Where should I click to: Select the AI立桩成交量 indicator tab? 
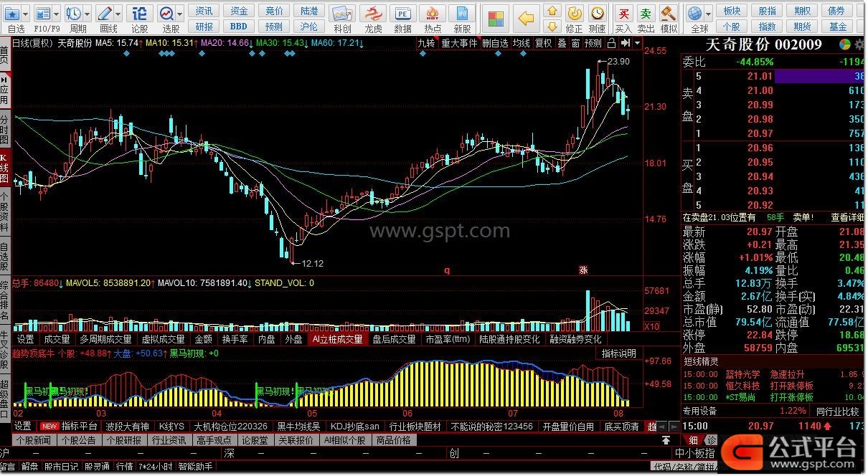pyautogui.click(x=338, y=339)
